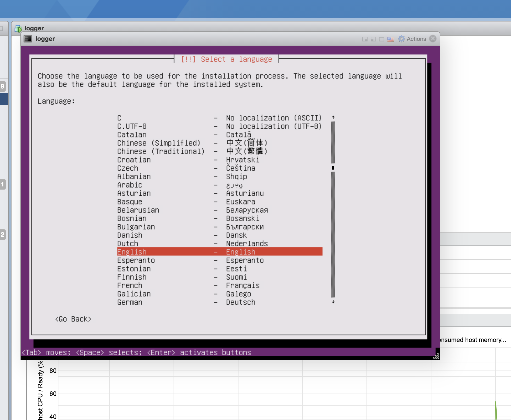
Task: Click the scrollbar up arrow in language list
Action: click(333, 118)
